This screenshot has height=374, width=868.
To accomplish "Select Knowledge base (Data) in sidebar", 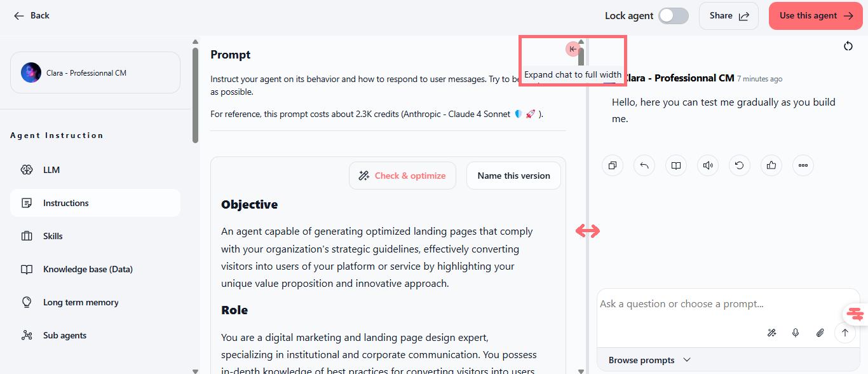I will point(88,269).
